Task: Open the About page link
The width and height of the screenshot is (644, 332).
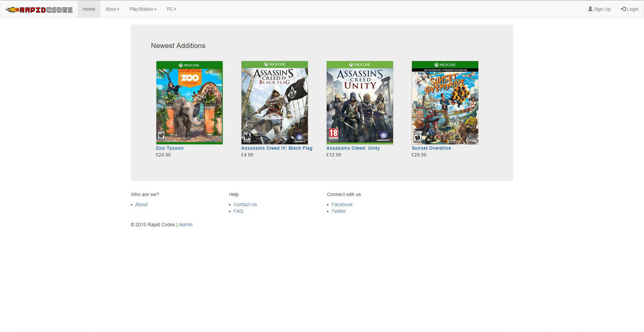Action: pos(141,204)
